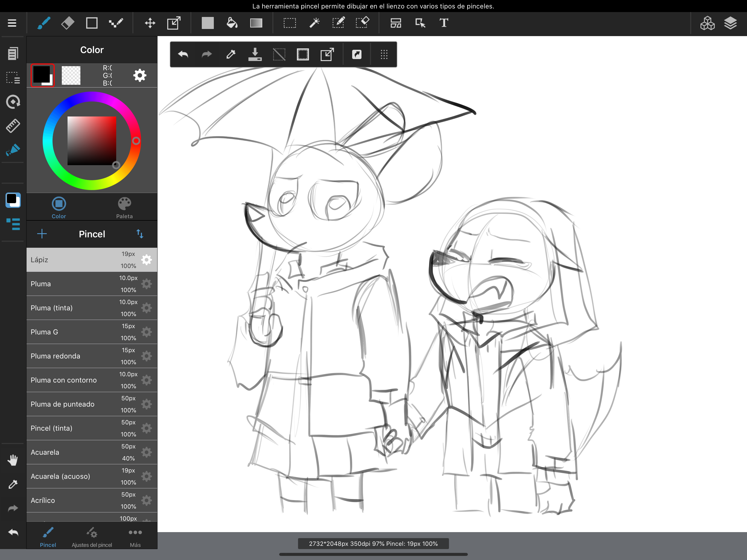
Task: Add a new brush with plus button
Action: click(42, 234)
